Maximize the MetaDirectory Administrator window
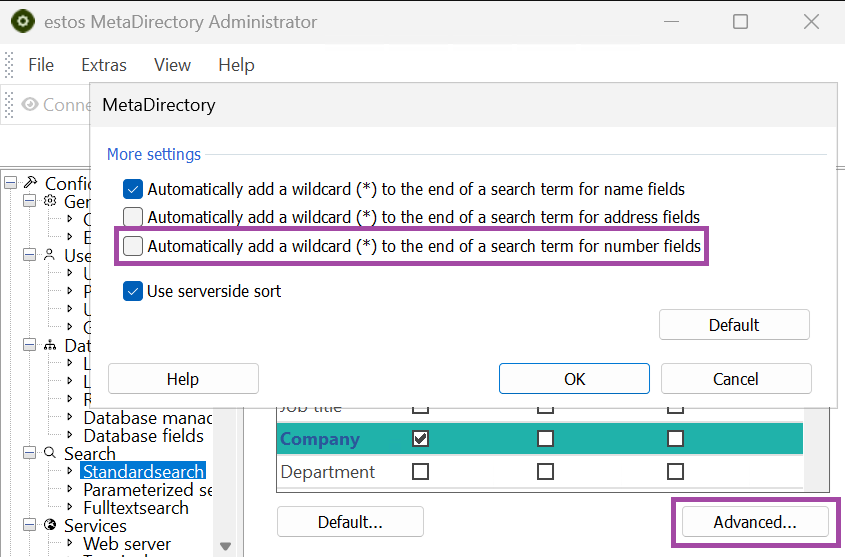Viewport: 845px width, 557px height. [x=740, y=22]
